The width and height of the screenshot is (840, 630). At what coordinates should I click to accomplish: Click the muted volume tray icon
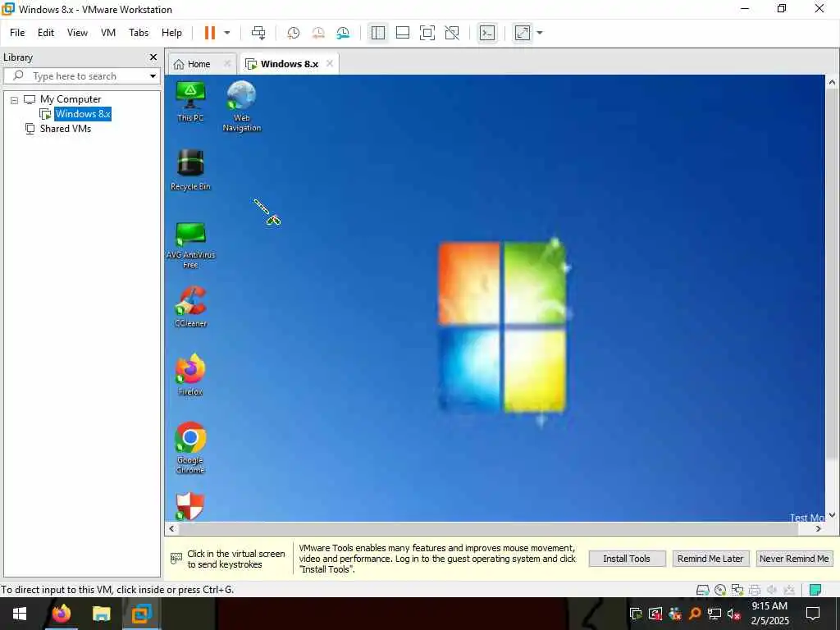click(733, 614)
